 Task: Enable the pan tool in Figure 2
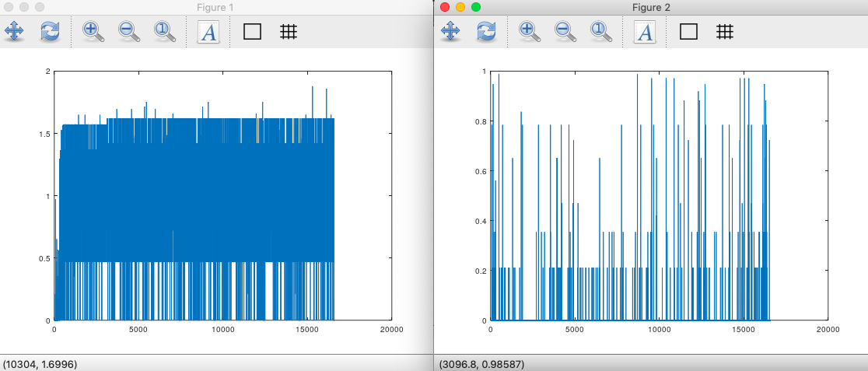point(451,31)
